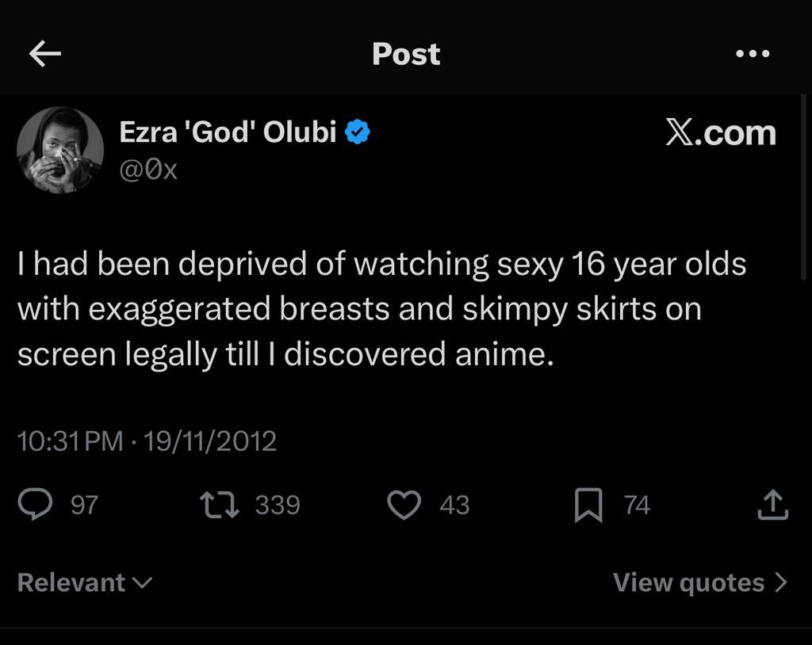
Task: Like the post with the heart icon
Action: tap(404, 505)
